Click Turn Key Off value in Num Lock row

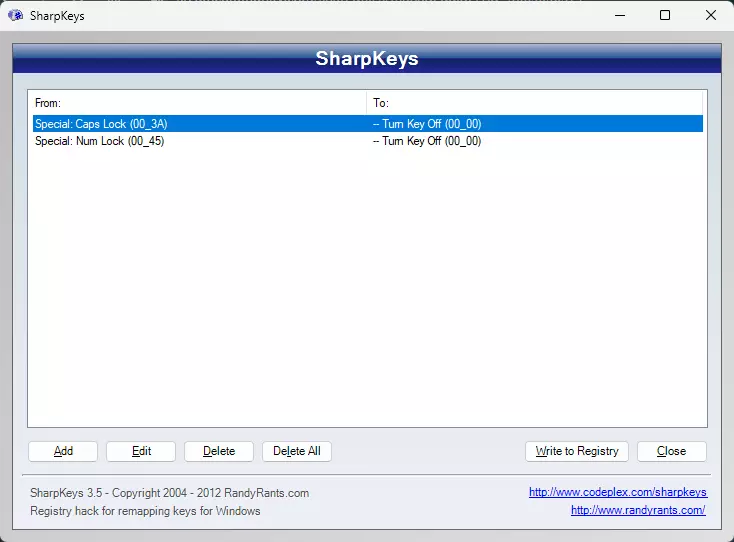pyautogui.click(x=427, y=141)
